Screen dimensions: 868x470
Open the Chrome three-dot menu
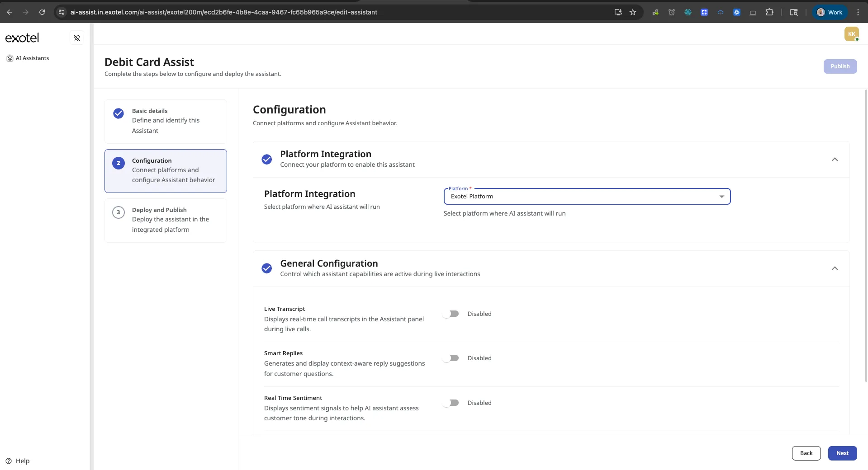(858, 12)
